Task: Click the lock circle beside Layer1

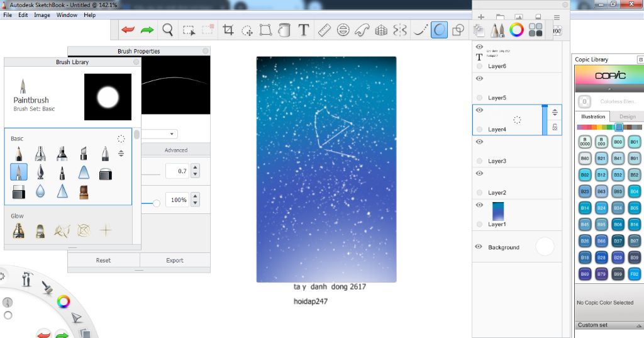Action: pyautogui.click(x=479, y=225)
